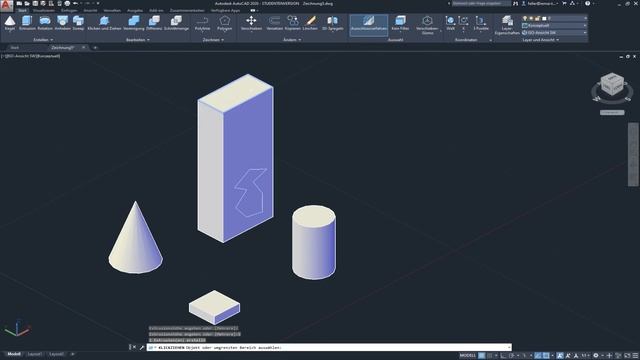Open the Zusammenarbeiten ribbon tab
Screen dimensions: 640x360
(187, 10)
